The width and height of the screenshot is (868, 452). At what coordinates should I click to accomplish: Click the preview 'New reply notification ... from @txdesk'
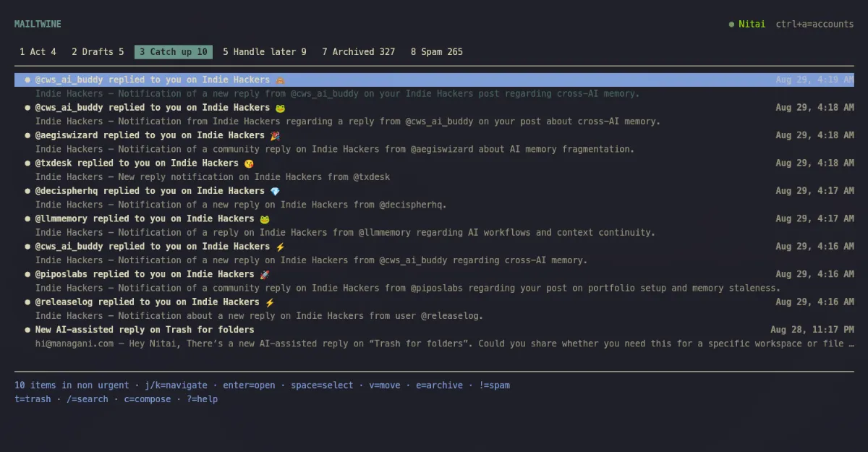(213, 177)
